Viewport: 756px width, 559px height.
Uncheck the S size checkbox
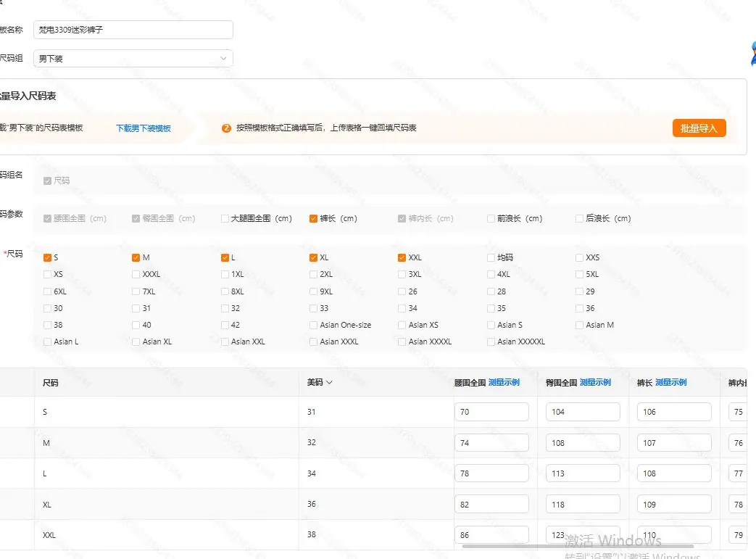click(47, 257)
